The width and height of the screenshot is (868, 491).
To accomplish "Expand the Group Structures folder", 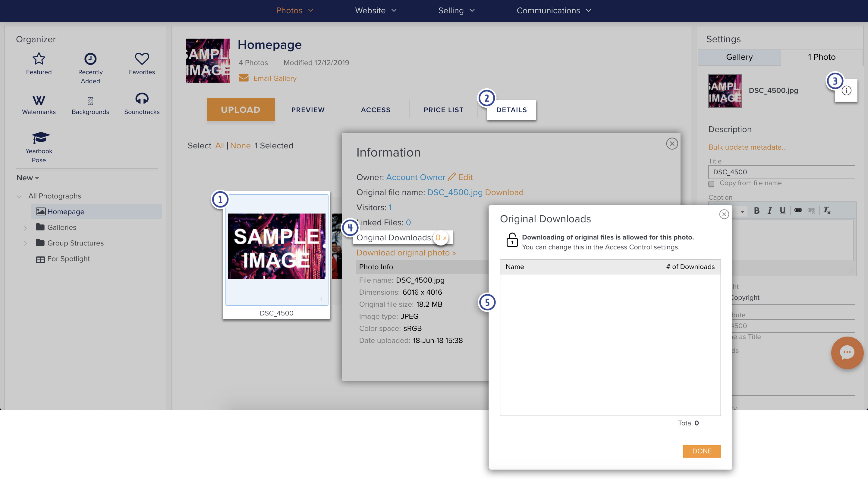I will tap(25, 243).
